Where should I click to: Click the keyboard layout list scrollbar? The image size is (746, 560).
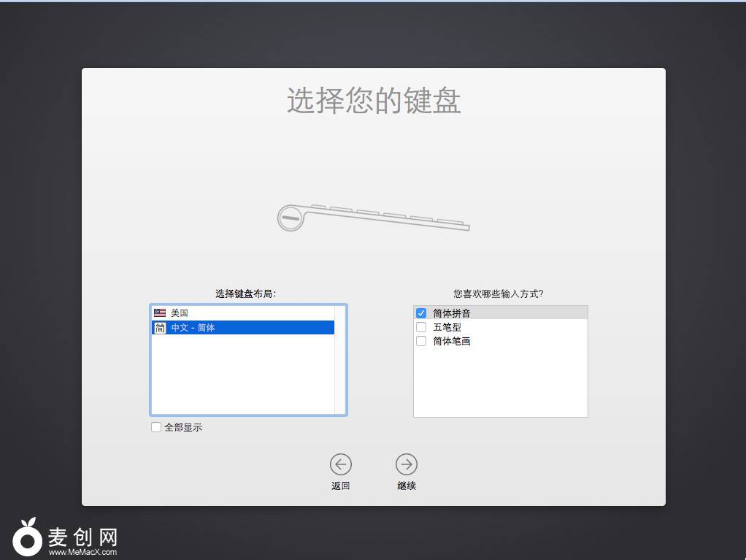point(340,360)
